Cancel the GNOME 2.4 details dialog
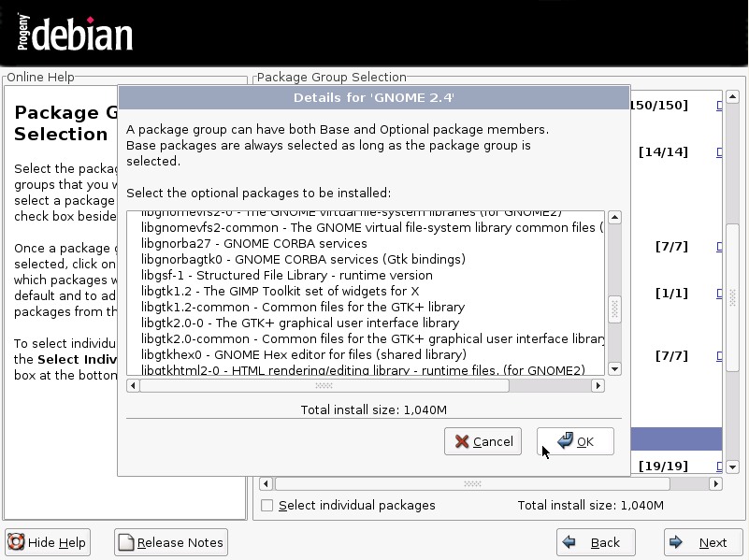 483,441
